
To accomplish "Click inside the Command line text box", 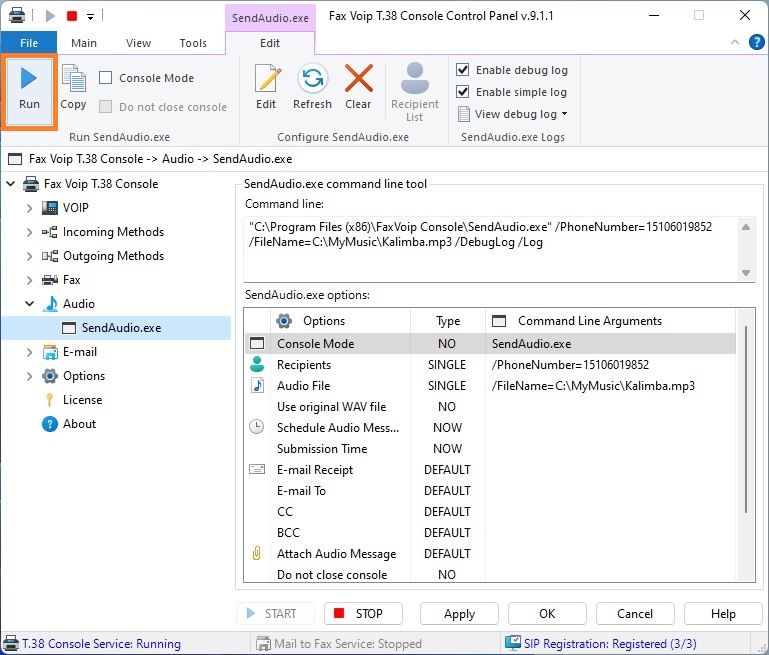I will click(491, 249).
